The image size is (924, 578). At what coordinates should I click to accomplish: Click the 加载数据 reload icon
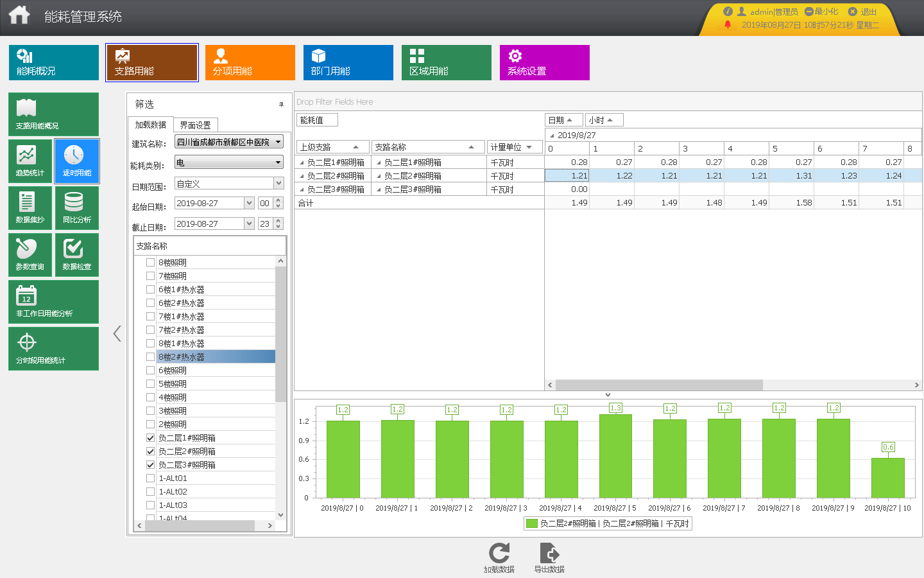coord(499,554)
